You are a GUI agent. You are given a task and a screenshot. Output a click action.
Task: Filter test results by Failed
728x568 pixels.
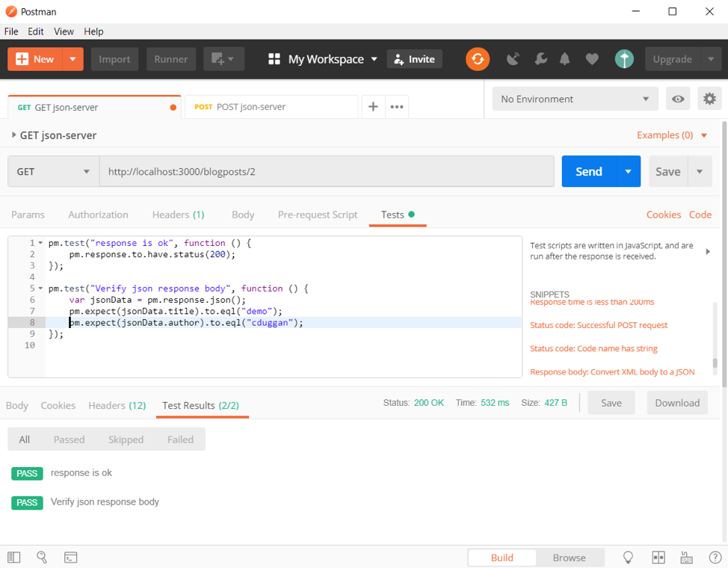pyautogui.click(x=180, y=439)
